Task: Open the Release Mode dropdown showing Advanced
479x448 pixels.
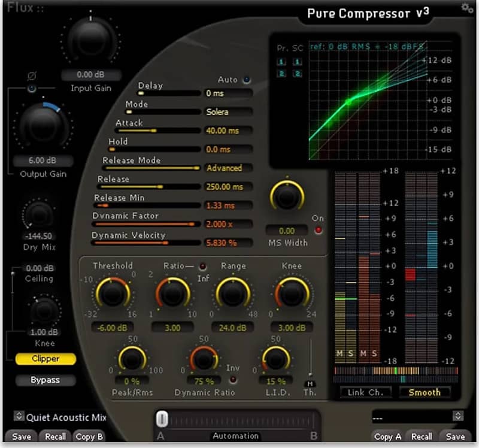Action: [x=231, y=168]
